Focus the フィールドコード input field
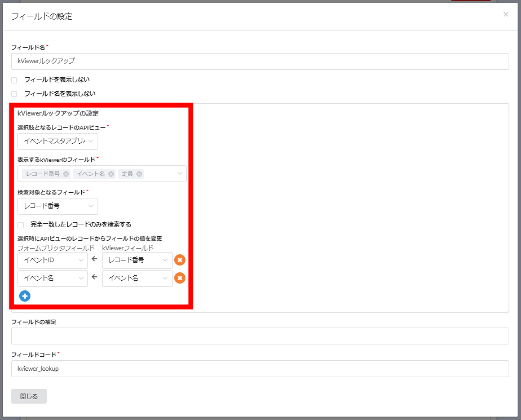521x420 pixels. pos(260,369)
